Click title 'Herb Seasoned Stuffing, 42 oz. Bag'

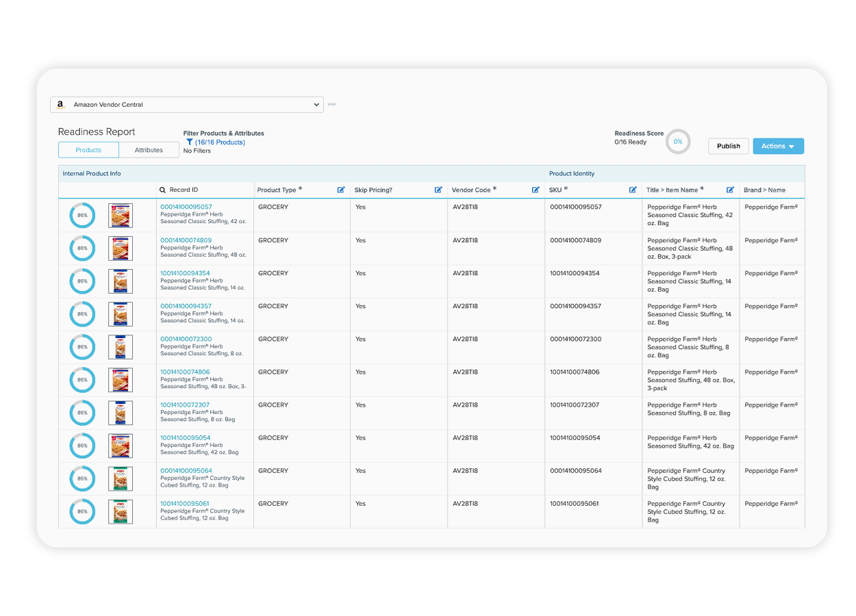pyautogui.click(x=691, y=441)
